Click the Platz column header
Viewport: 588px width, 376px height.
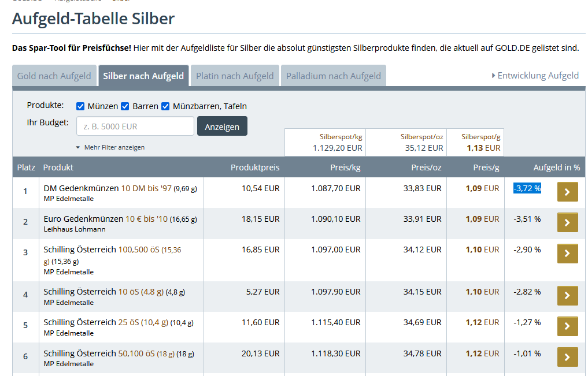26,167
